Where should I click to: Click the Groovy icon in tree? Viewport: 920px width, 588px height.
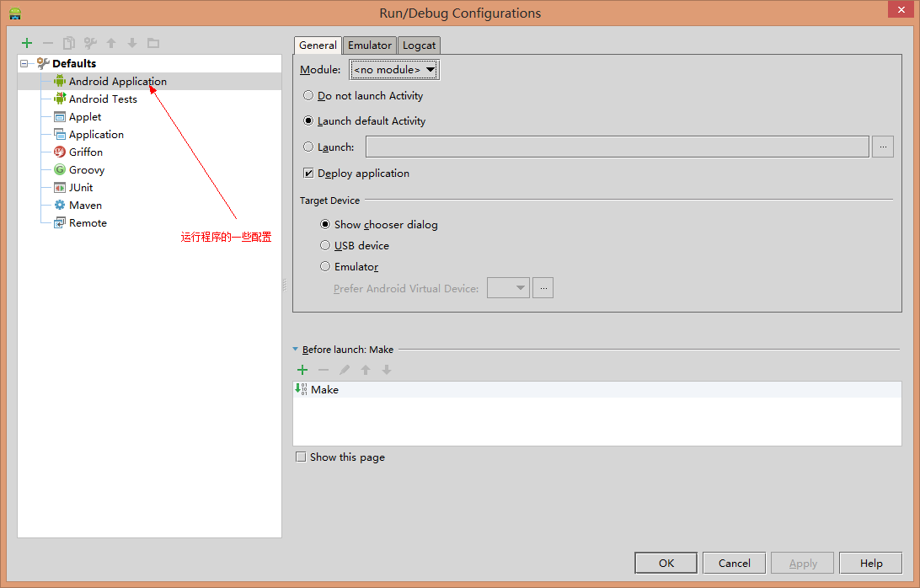pos(60,169)
